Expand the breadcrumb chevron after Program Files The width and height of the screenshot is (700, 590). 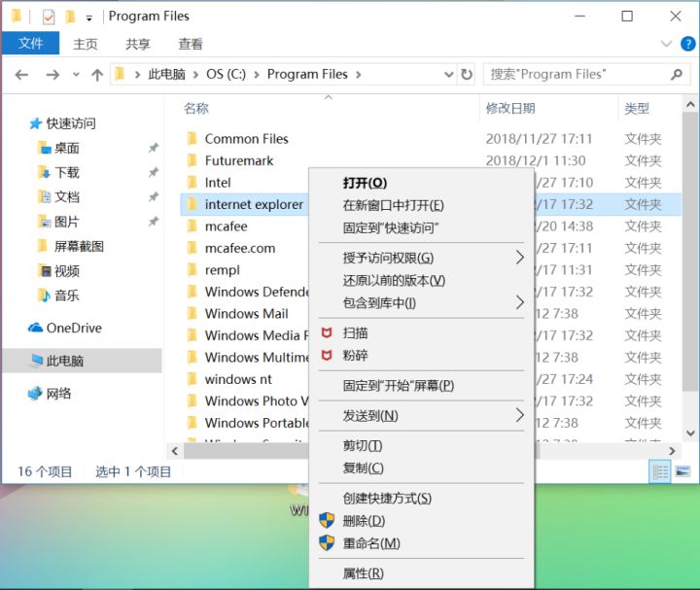[x=358, y=75]
